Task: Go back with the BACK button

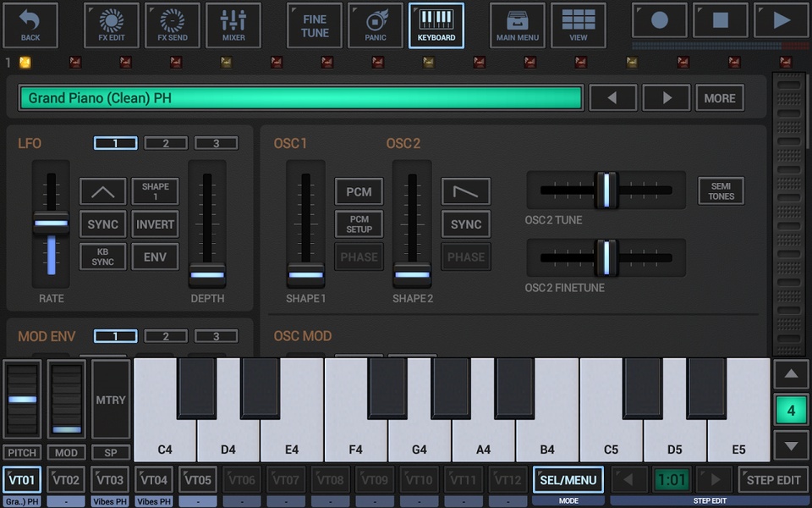Action: pos(30,25)
